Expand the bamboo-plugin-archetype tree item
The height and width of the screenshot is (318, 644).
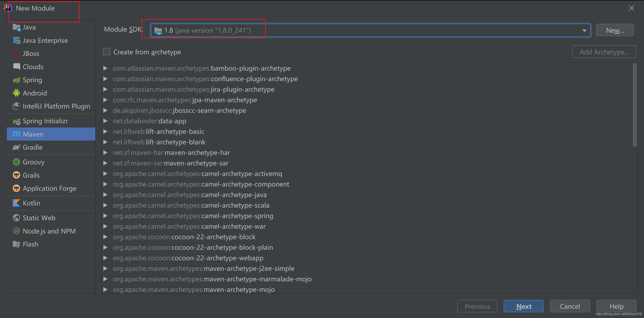pos(106,68)
